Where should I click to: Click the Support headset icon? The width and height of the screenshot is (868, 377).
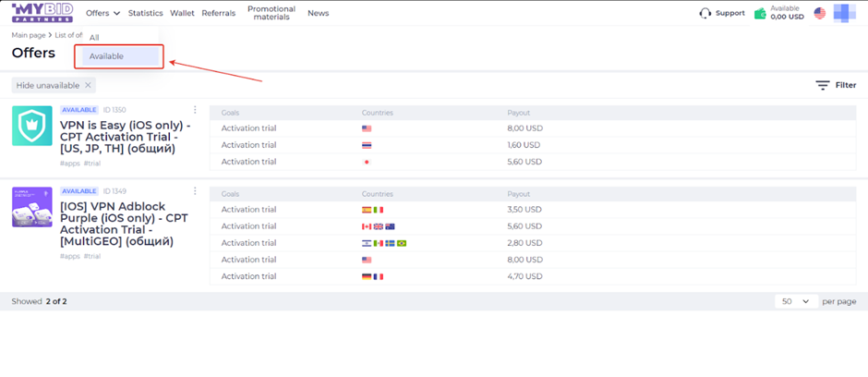tap(705, 13)
